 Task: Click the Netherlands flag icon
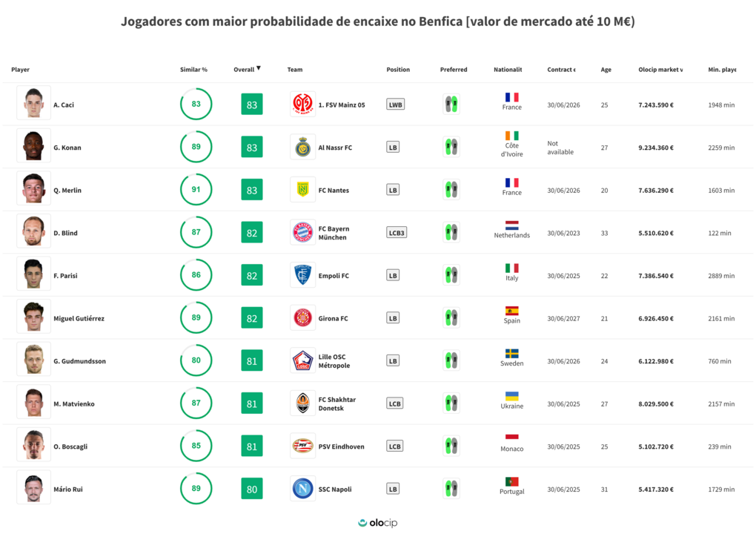pyautogui.click(x=511, y=225)
